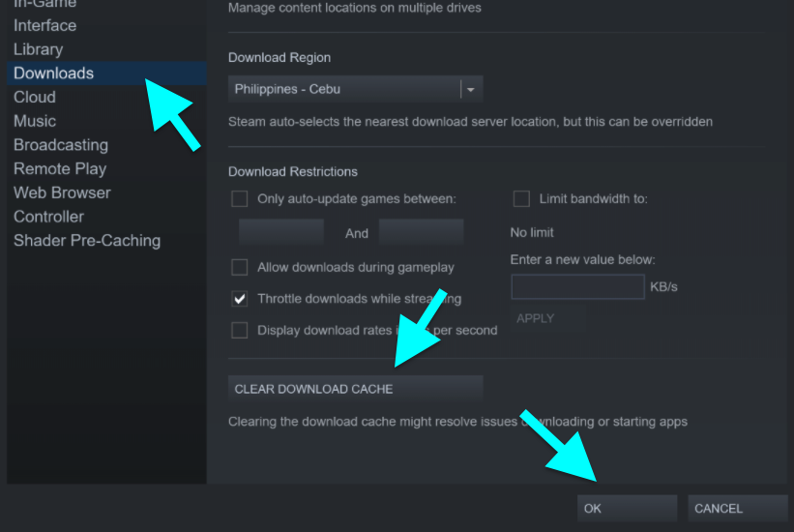Open the auto-update end time field after And
The width and height of the screenshot is (794, 532).
422,232
